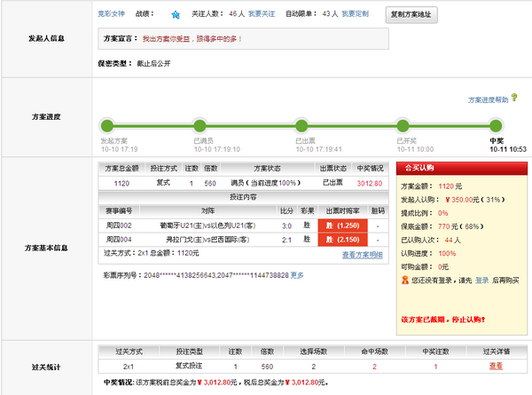Click the 已开奖 progress node

click(x=399, y=125)
